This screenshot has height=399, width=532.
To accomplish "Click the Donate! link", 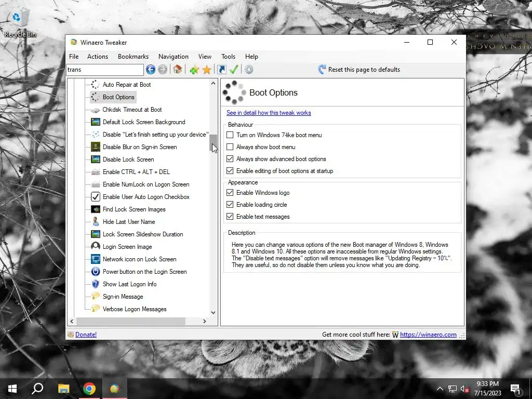I will tap(86, 335).
